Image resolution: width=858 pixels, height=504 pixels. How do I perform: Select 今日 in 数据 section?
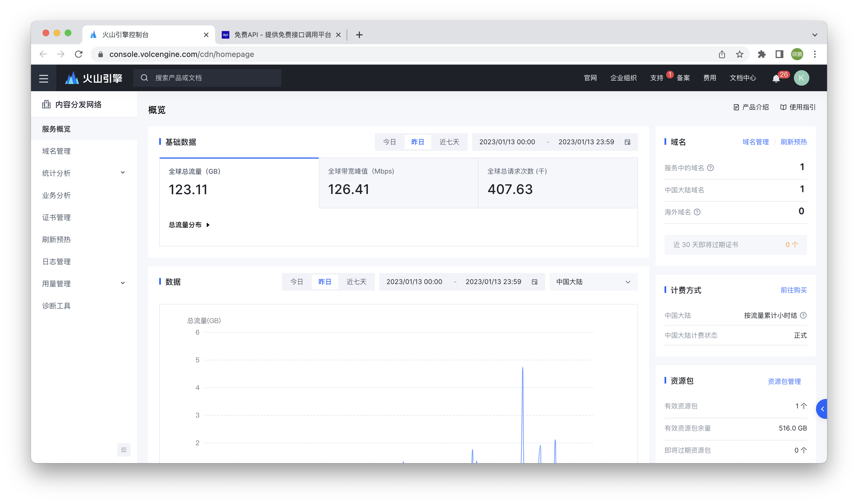[x=297, y=282]
